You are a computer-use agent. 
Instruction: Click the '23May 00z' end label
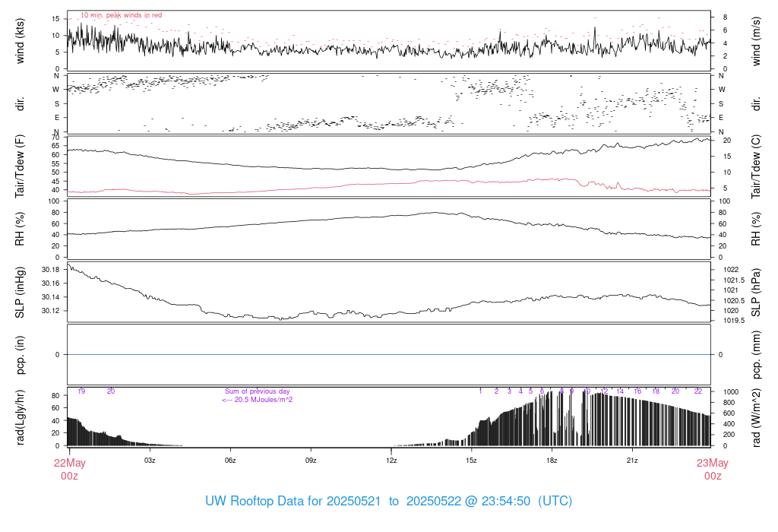[x=713, y=469]
